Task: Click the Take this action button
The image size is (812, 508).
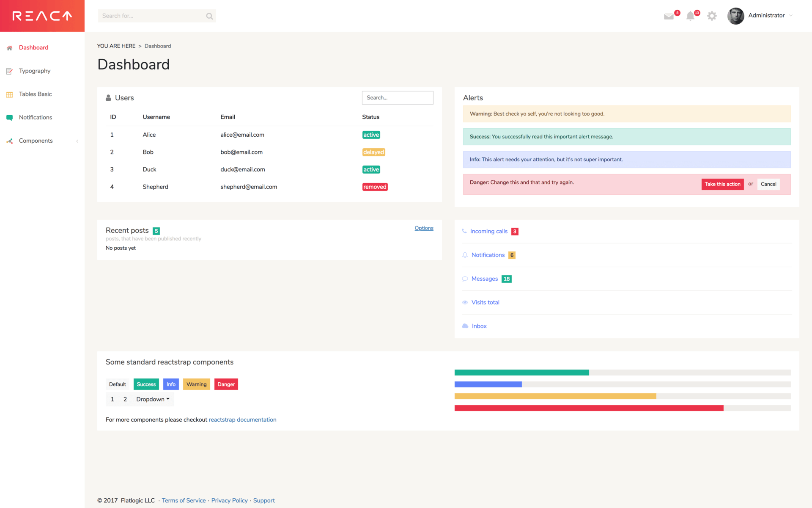Action: coord(722,184)
